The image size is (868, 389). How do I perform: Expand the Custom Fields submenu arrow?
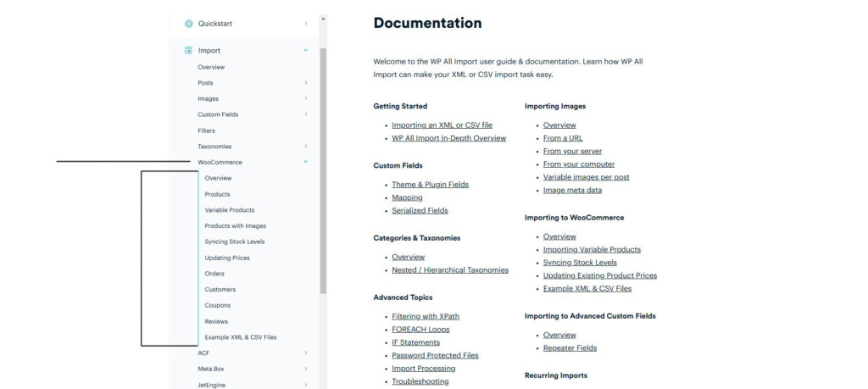[305, 114]
